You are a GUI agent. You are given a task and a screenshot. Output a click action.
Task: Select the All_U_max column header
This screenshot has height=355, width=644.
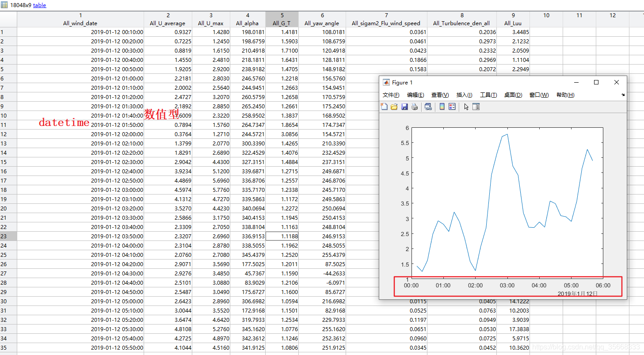point(211,19)
